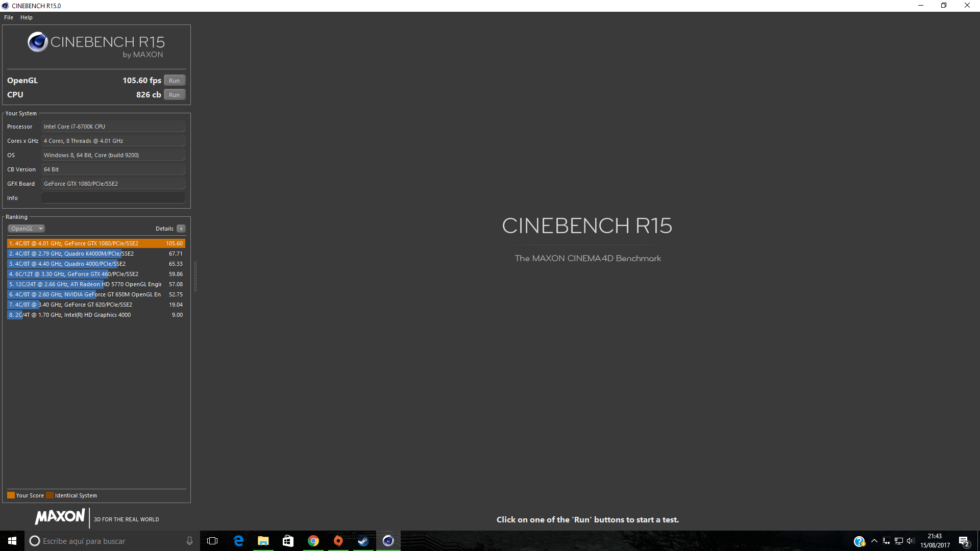Image resolution: width=980 pixels, height=551 pixels.
Task: Show hidden system tray icons
Action: pyautogui.click(x=874, y=541)
